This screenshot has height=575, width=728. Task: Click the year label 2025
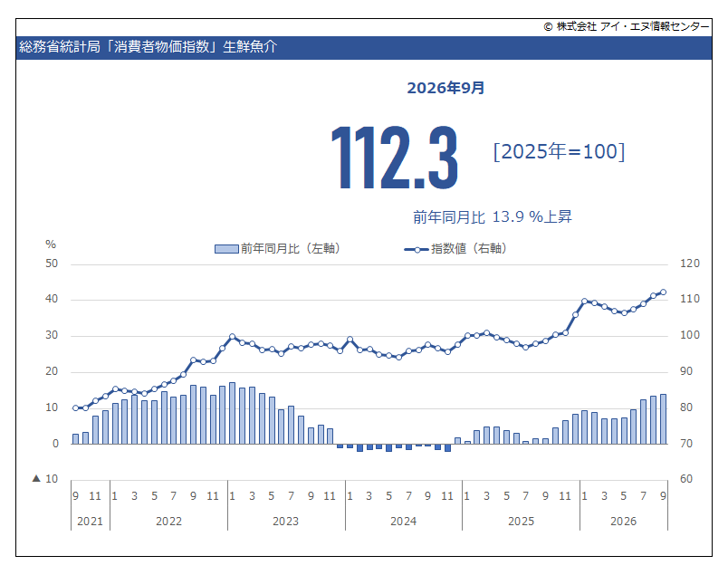click(521, 522)
